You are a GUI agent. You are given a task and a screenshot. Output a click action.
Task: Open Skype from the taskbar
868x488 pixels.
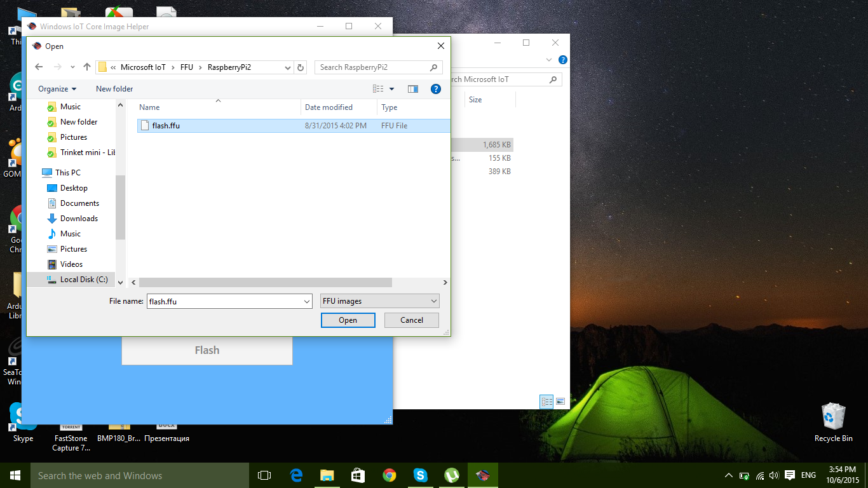(421, 475)
